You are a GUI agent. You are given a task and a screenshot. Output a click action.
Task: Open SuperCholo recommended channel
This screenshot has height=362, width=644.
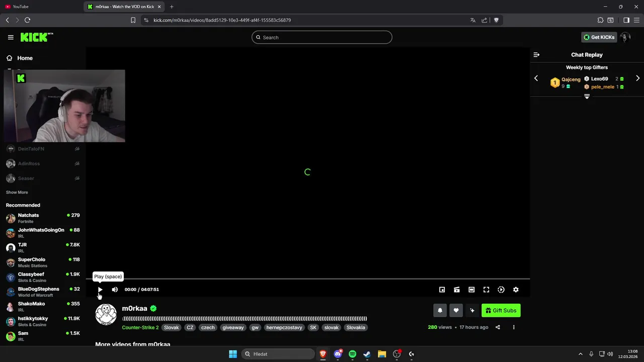click(43, 262)
